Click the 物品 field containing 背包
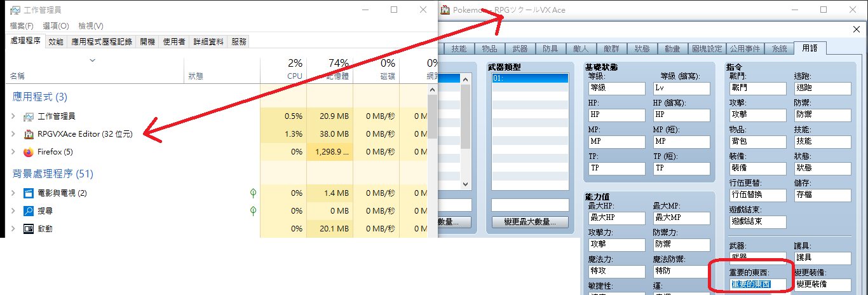 (x=758, y=141)
